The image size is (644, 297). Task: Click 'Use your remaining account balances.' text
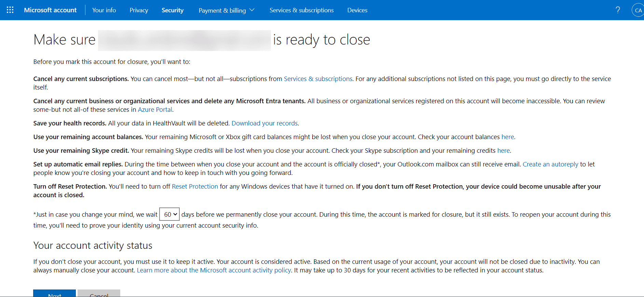coord(88,137)
